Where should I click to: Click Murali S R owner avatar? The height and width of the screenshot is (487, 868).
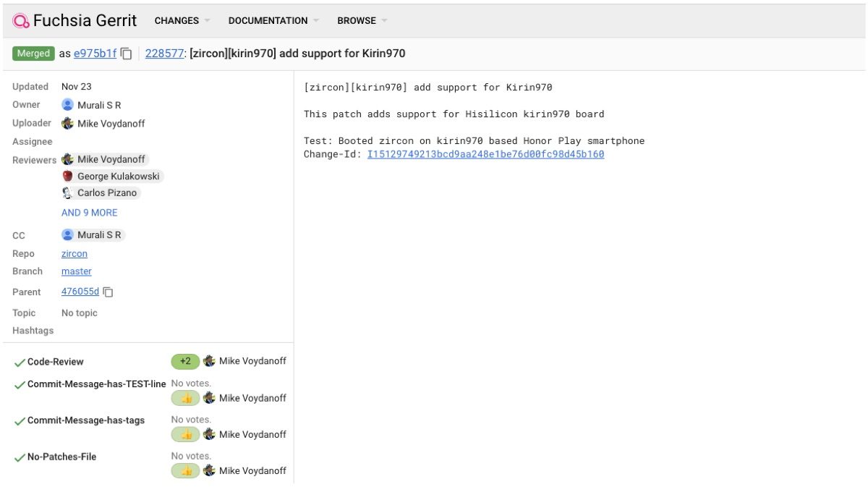pyautogui.click(x=68, y=105)
